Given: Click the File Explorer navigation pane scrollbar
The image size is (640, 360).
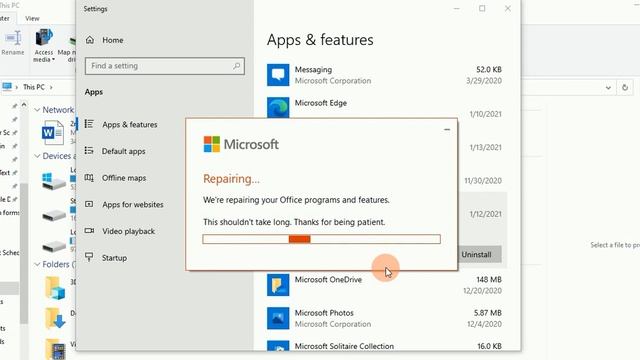Looking at the screenshot, I should tap(24, 253).
